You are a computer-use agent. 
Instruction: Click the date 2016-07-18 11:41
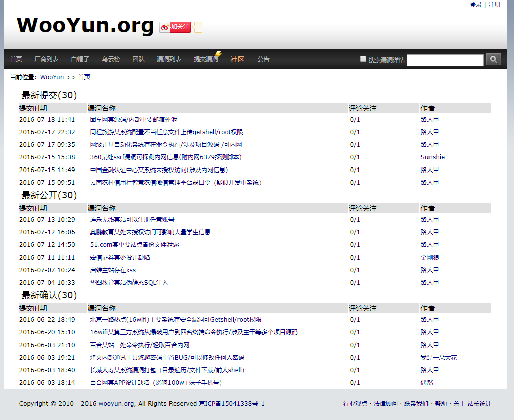coord(47,120)
